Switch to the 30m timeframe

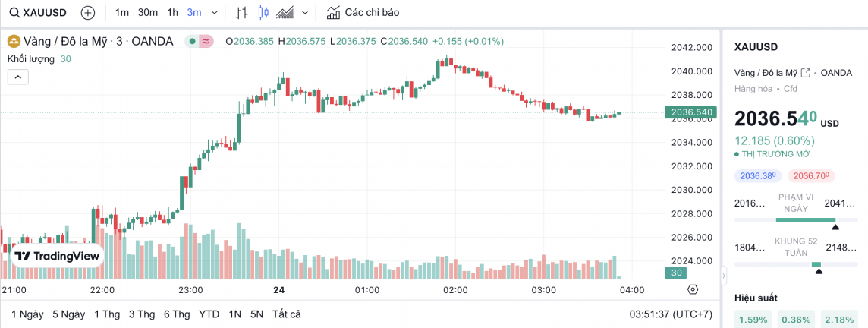pos(148,13)
